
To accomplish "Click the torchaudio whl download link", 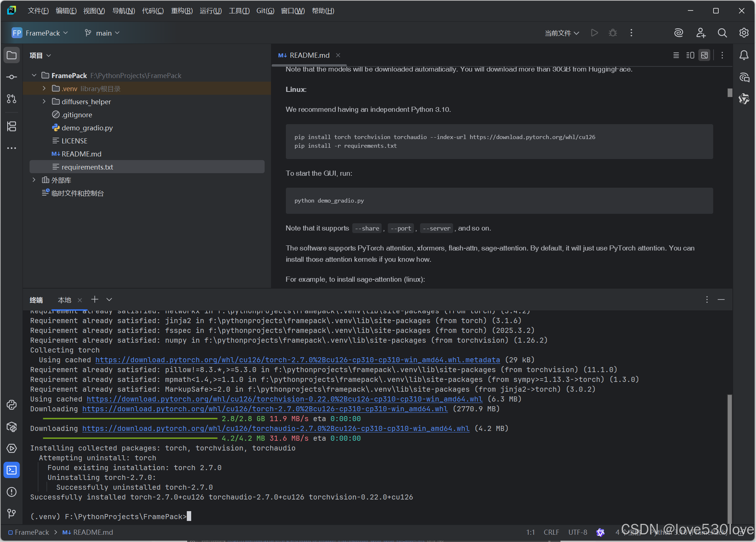I will (x=276, y=428).
